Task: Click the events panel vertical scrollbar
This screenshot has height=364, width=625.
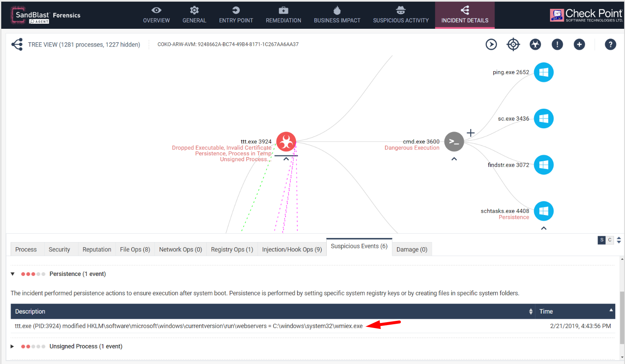Action: point(622,317)
